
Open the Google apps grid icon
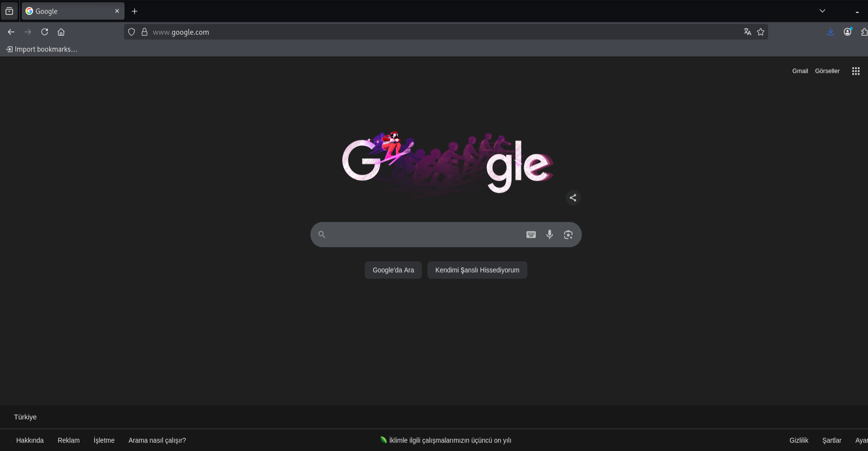856,71
